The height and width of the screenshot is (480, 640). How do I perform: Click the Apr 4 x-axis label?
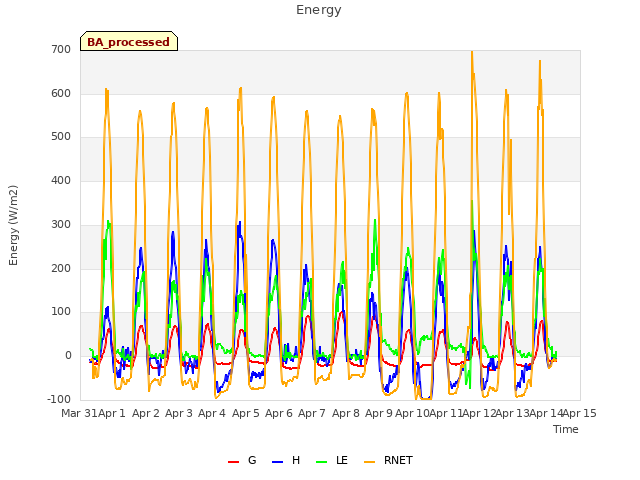(212, 413)
